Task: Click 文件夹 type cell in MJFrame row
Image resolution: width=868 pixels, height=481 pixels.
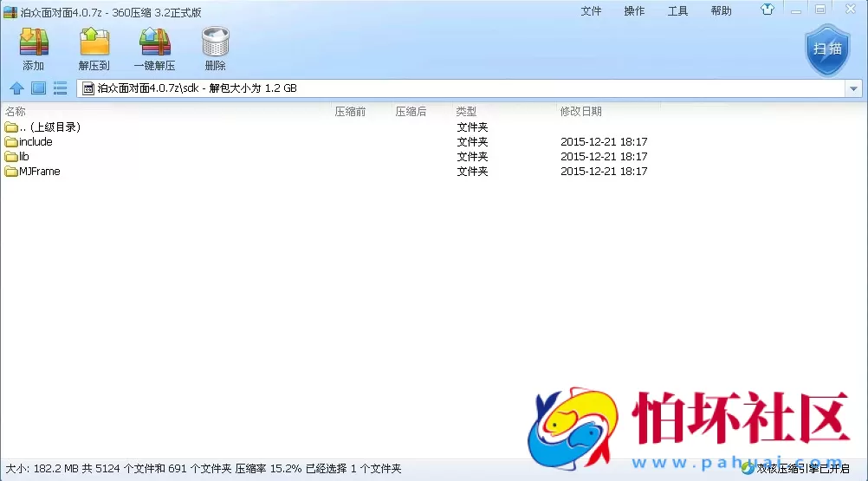Action: tap(472, 172)
